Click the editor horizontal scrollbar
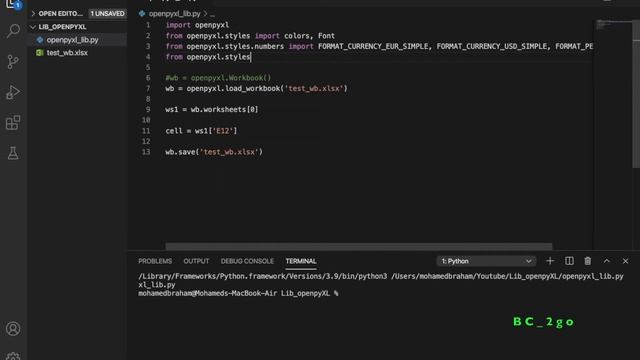Image resolution: width=640 pixels, height=360 pixels. pos(359,246)
